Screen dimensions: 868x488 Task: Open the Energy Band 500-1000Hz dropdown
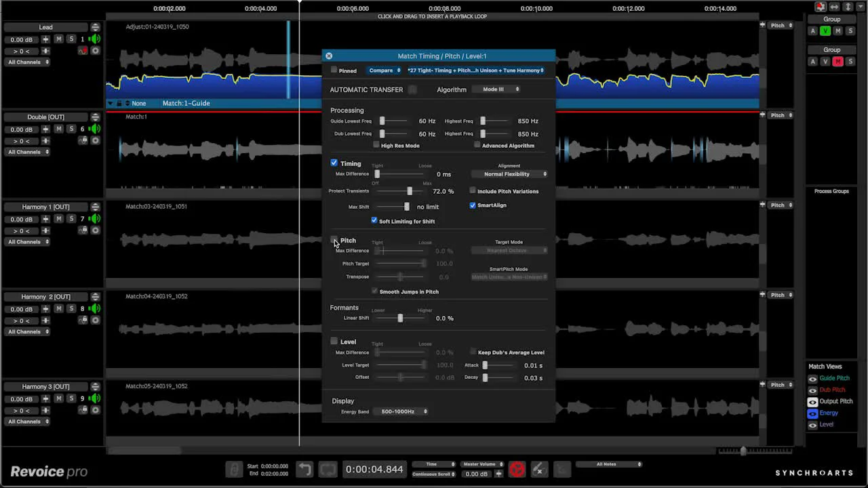[x=401, y=411]
